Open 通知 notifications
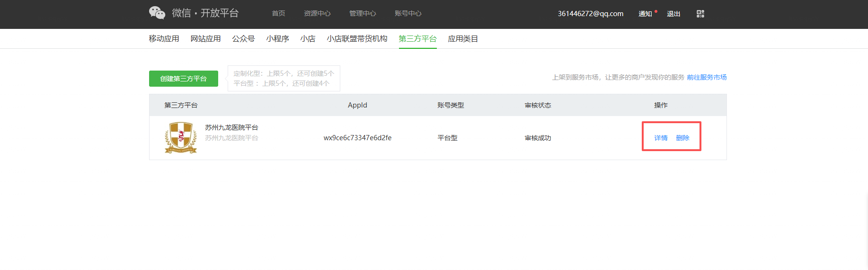Screen dimensions: 868x270 click(645, 14)
